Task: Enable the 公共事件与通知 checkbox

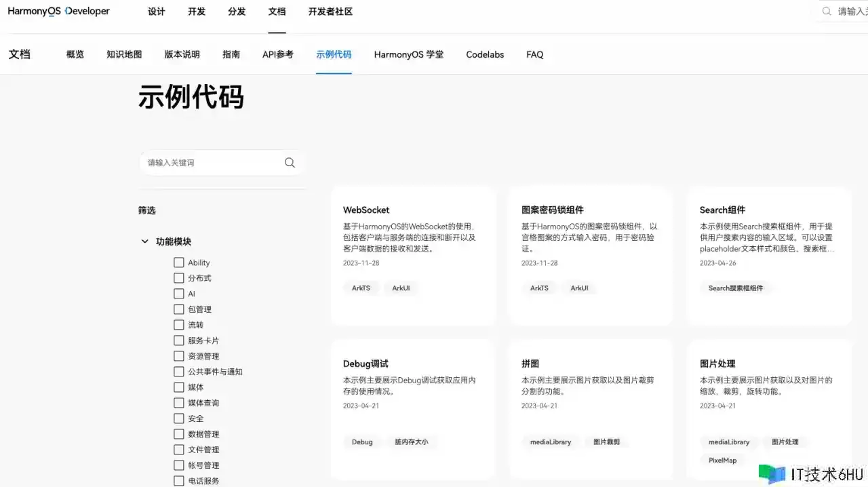Action: tap(179, 372)
